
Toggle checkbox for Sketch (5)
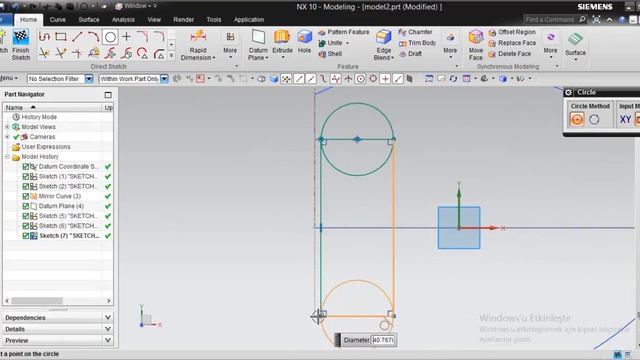[26, 216]
